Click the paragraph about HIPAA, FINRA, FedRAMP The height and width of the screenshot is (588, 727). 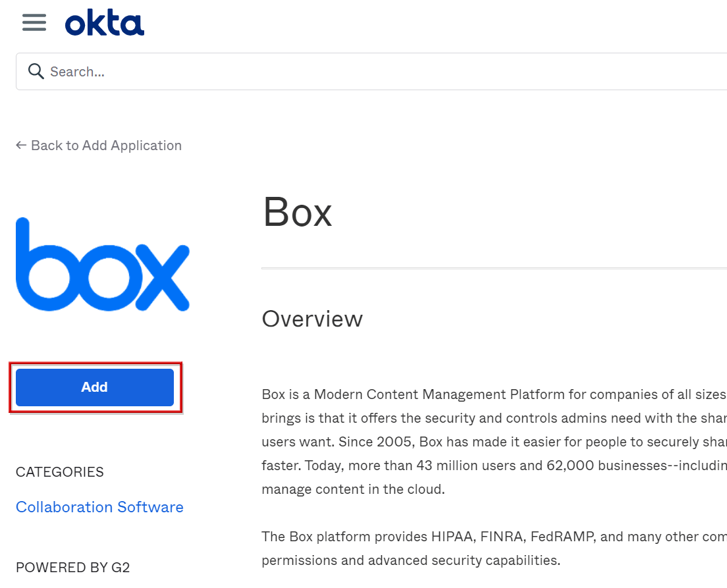495,548
